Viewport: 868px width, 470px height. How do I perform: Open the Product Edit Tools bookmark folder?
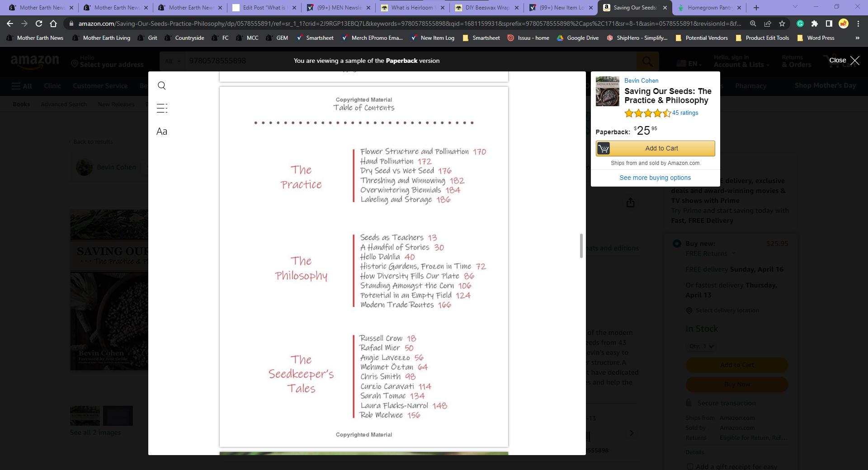click(x=762, y=38)
